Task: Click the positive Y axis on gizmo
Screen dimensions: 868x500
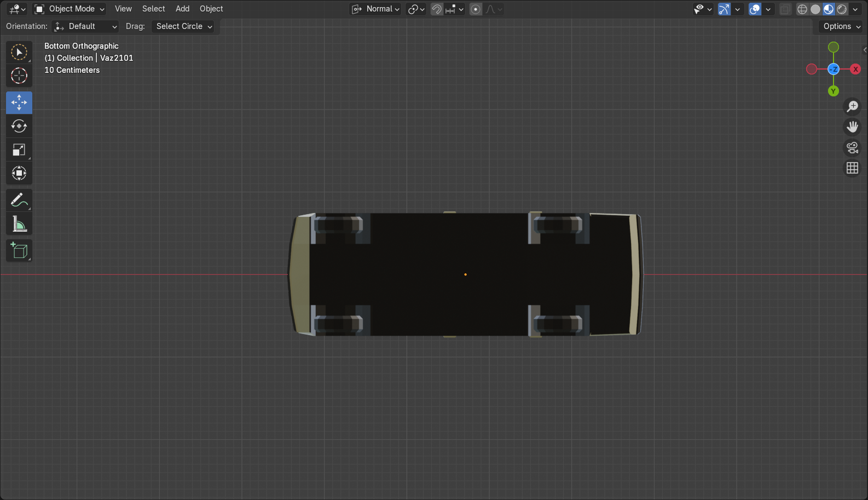Action: pos(834,91)
